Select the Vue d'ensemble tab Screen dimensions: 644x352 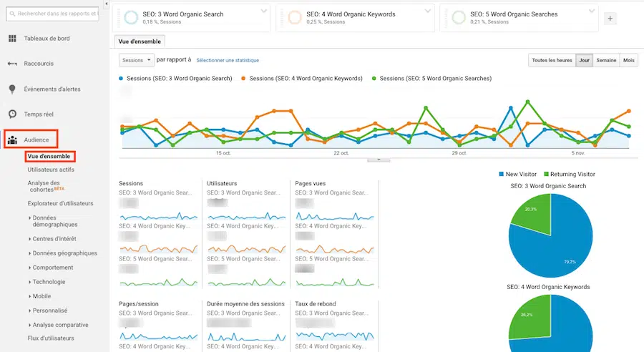pyautogui.click(x=140, y=41)
